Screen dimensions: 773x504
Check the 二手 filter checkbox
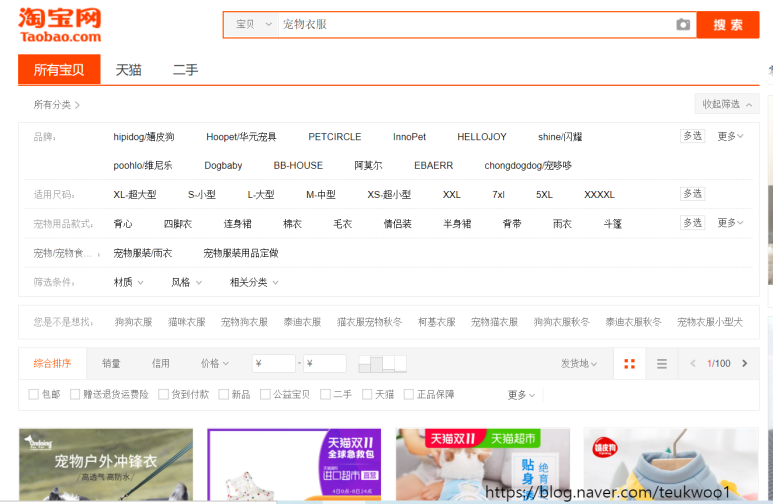pyautogui.click(x=325, y=395)
